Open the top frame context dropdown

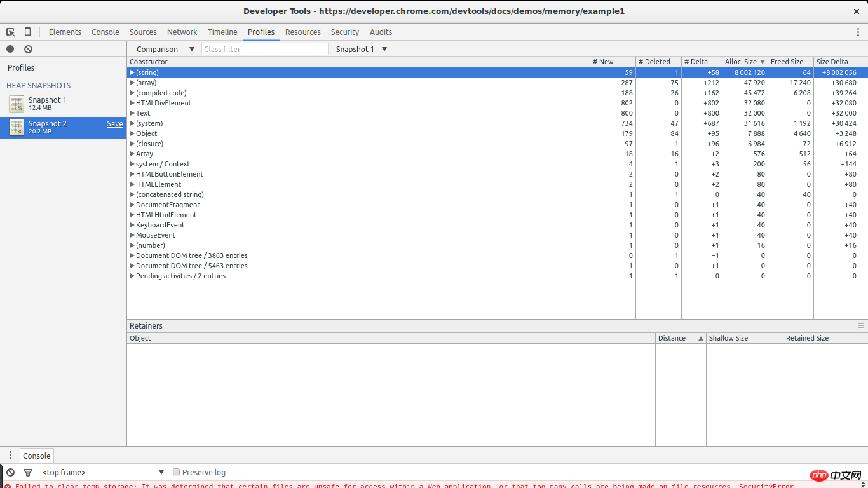pos(103,472)
